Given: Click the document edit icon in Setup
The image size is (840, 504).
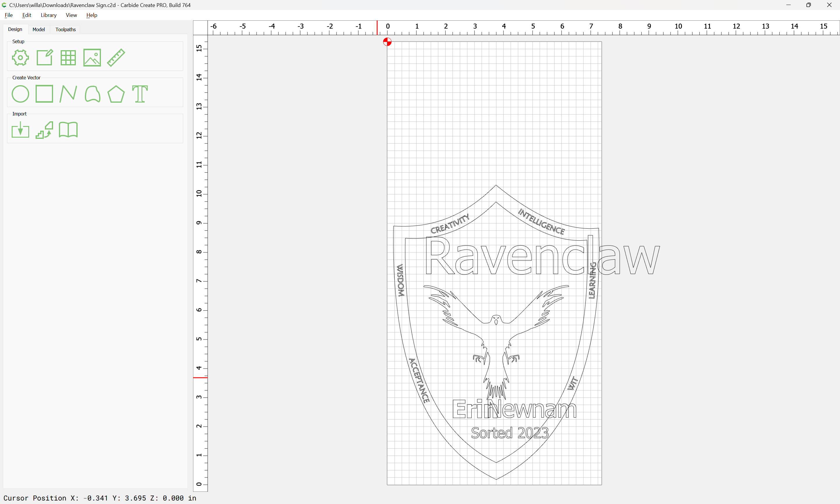Looking at the screenshot, I should 44,57.
